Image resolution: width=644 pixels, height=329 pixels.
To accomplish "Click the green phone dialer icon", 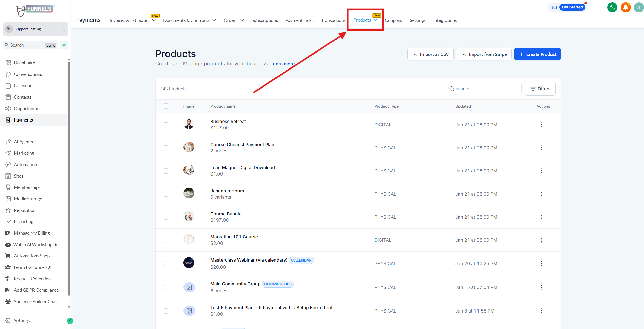I will pyautogui.click(x=612, y=7).
